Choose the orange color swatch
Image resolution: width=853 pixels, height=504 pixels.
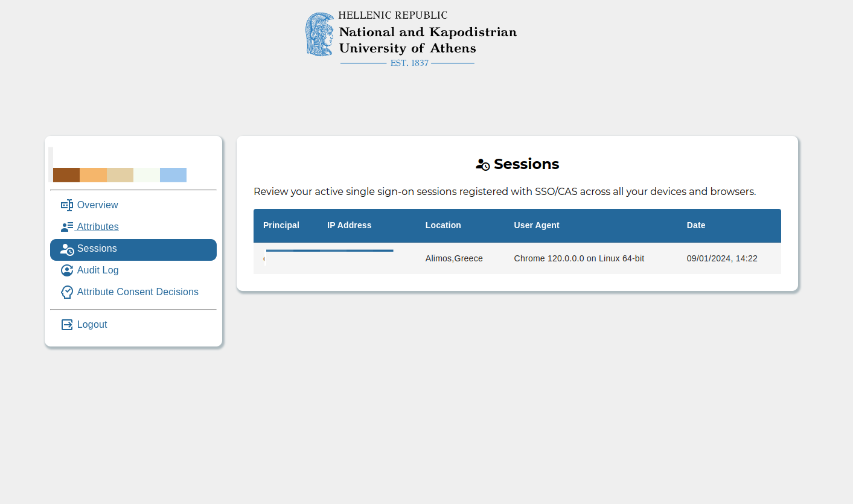[93, 175]
